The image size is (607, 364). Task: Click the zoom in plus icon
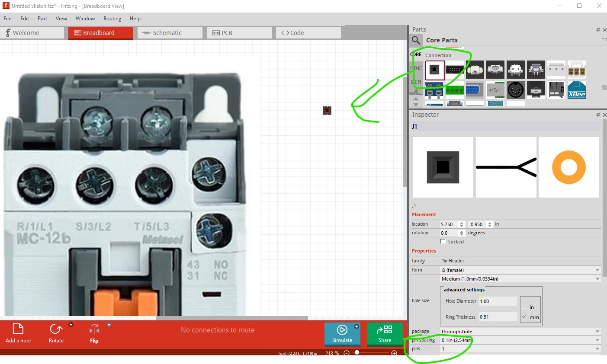(x=394, y=353)
